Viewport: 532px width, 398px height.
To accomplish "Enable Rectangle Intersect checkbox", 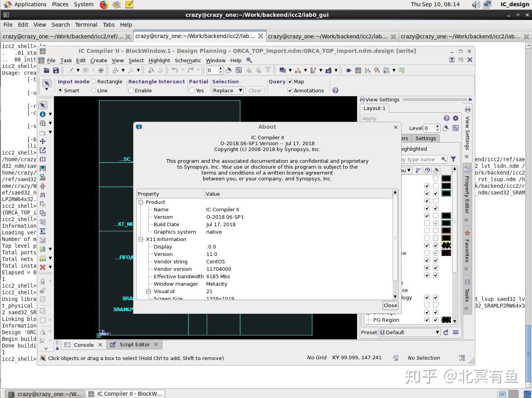I will 131,90.
